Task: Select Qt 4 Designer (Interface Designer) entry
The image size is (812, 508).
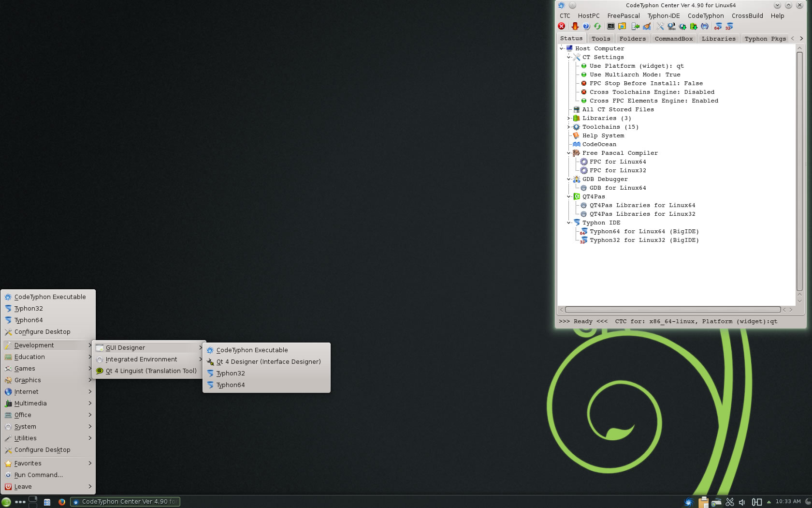Action: click(266, 361)
